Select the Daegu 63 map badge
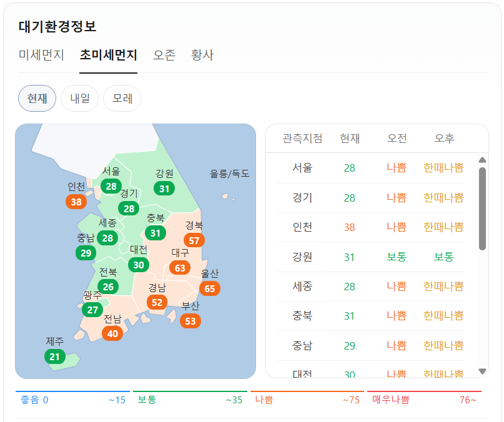The image size is (504, 422). 180,268
